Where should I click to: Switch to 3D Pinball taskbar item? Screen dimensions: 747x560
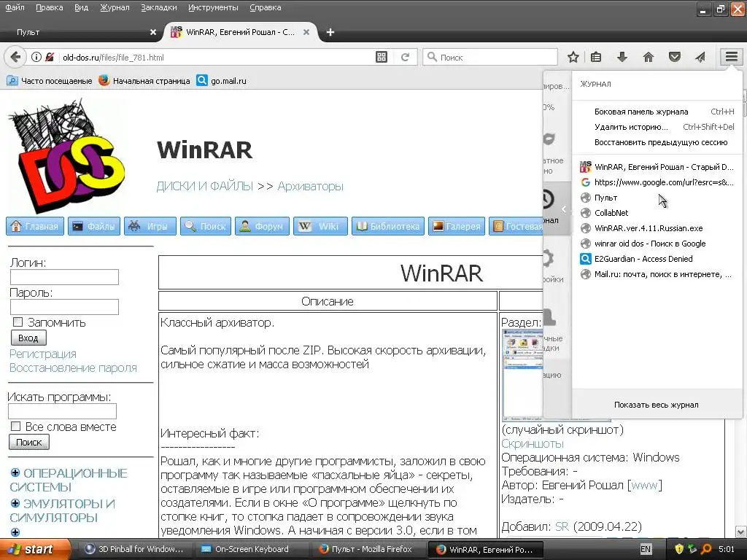click(133, 549)
